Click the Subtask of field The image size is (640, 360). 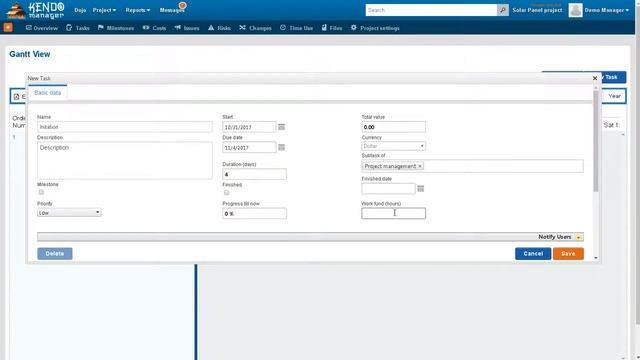click(472, 166)
